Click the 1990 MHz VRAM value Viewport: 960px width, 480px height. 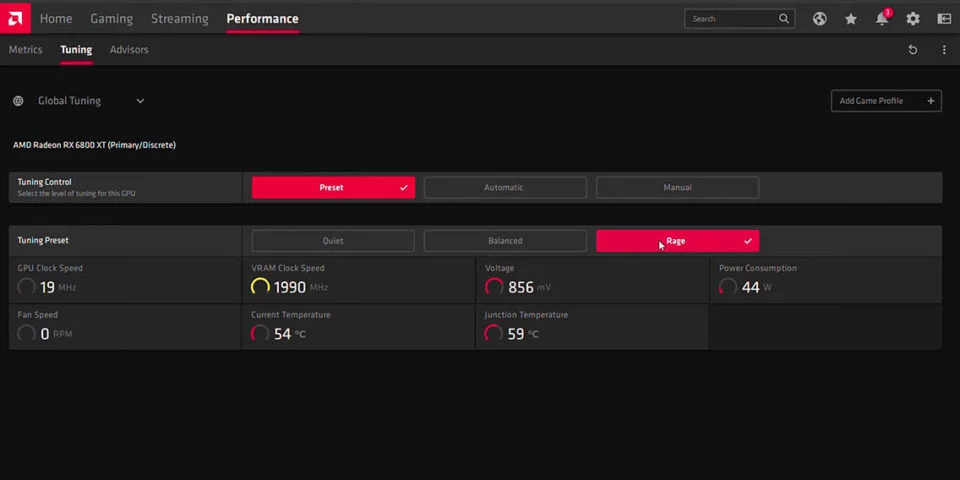point(301,287)
